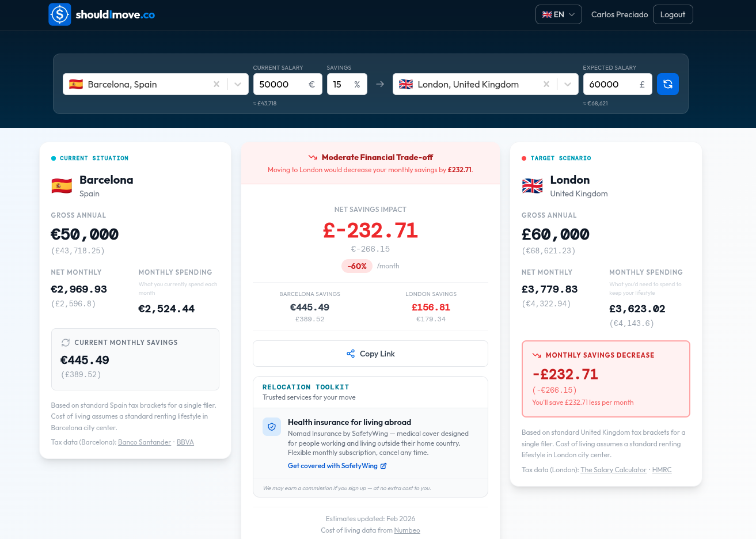
Task: Expand the London city dropdown chevron
Action: pyautogui.click(x=567, y=84)
